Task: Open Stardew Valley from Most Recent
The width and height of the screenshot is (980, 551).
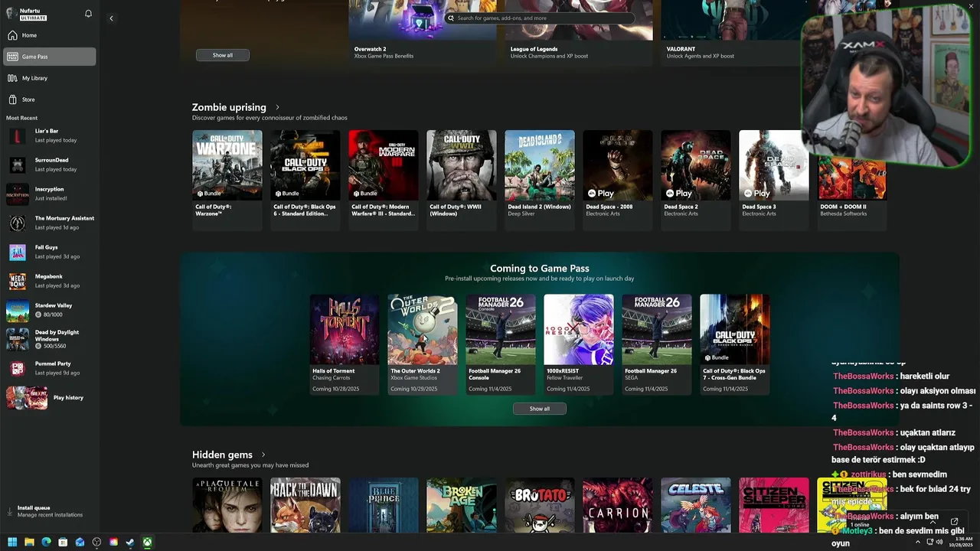Action: 50,311
